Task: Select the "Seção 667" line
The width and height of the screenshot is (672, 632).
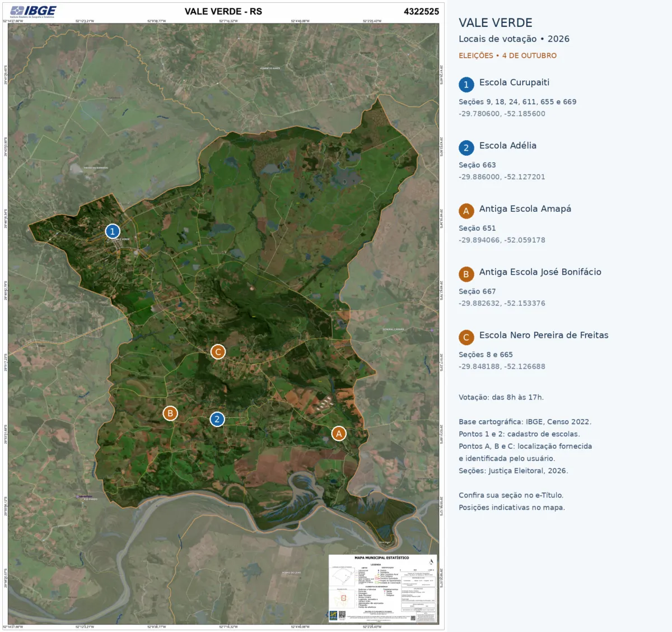Action: (477, 292)
